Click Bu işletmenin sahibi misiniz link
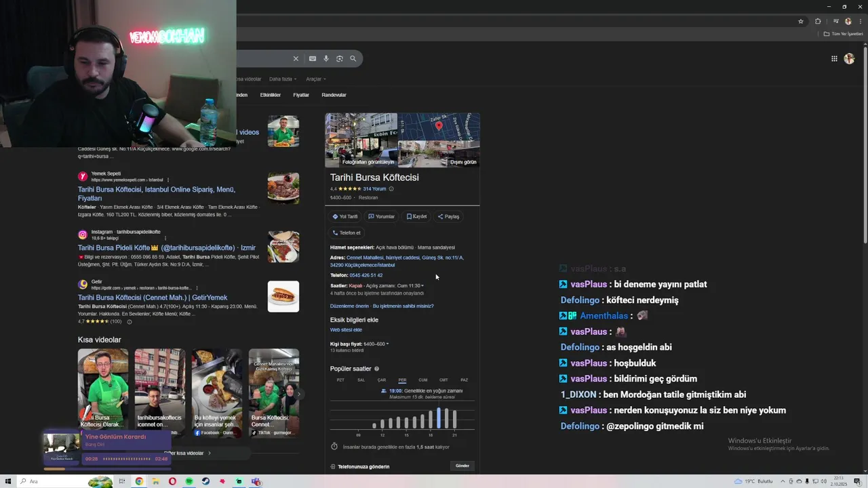The image size is (868, 488). tap(403, 306)
